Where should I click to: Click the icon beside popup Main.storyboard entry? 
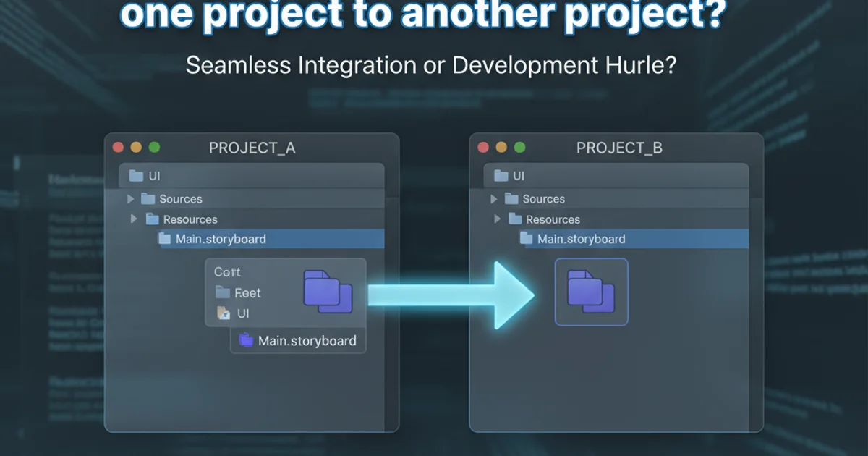point(246,339)
